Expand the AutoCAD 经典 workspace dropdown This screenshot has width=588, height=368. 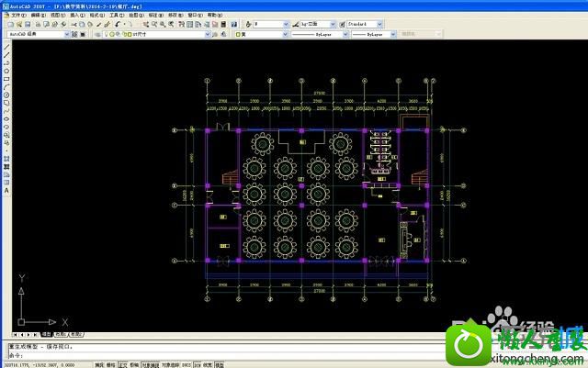(67, 34)
